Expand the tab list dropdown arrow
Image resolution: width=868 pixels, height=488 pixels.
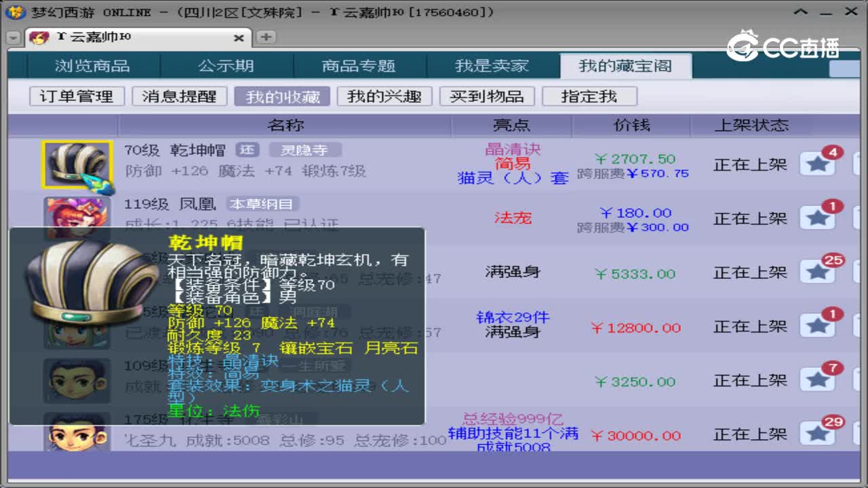[x=14, y=38]
